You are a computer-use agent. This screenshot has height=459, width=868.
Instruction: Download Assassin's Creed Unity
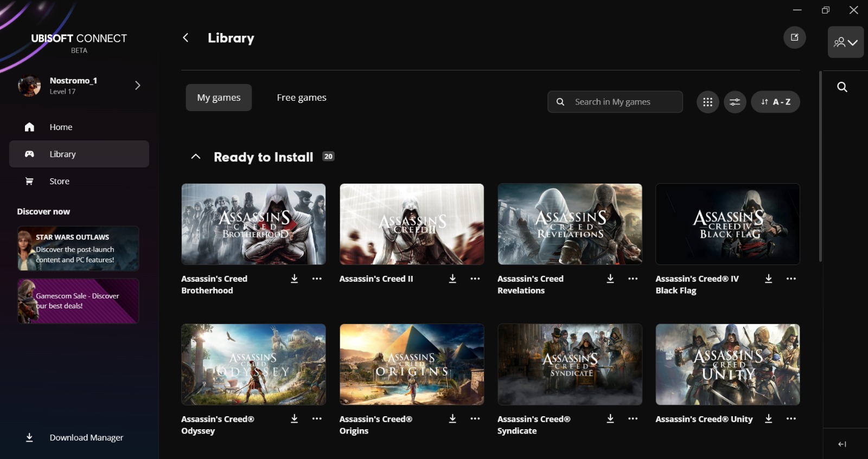(769, 419)
